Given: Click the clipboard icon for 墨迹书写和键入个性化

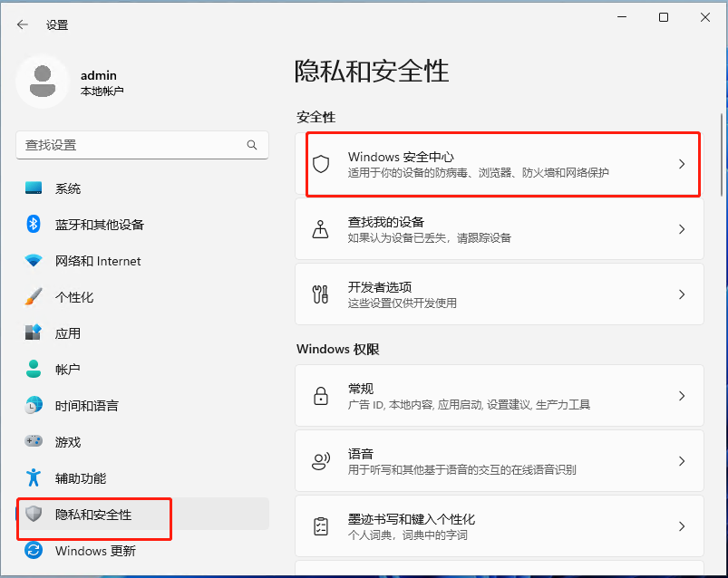Looking at the screenshot, I should pos(321,526).
